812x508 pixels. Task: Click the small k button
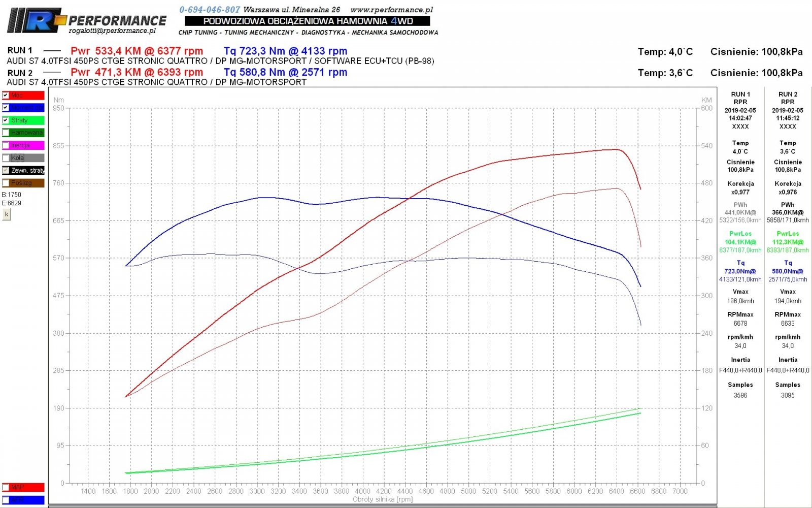[7, 214]
